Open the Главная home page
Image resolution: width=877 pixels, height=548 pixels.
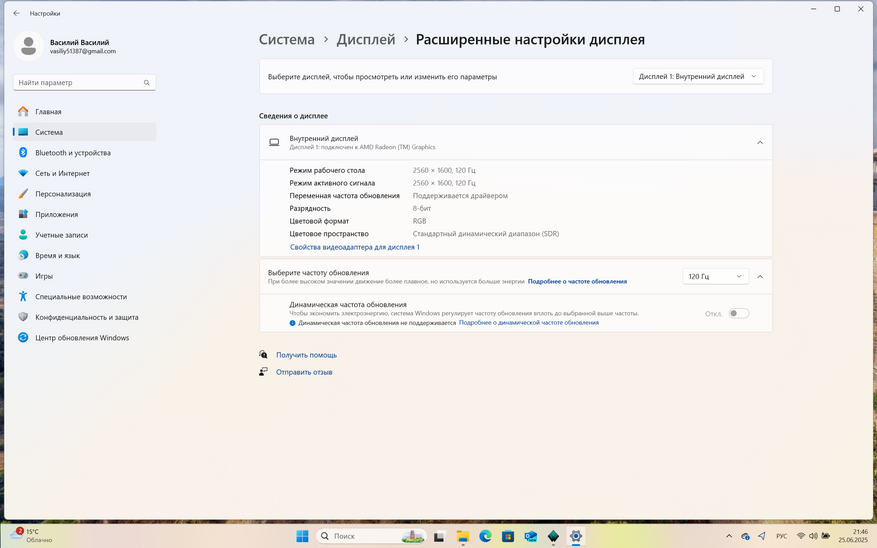[84, 111]
